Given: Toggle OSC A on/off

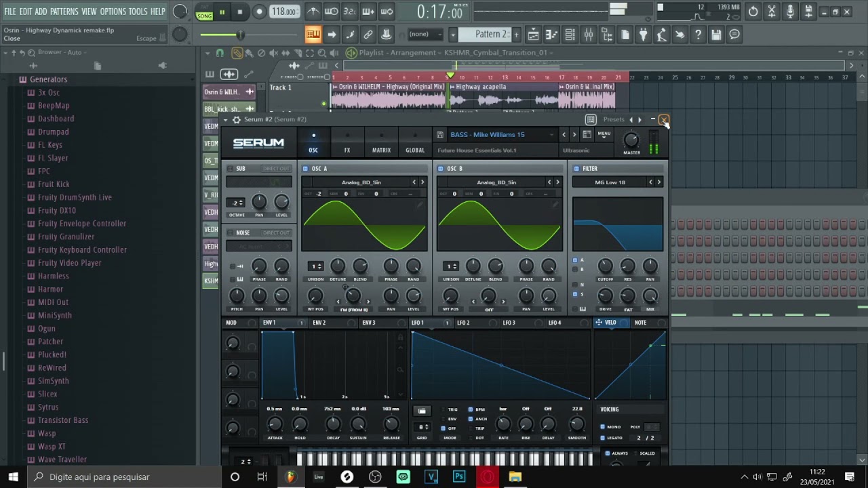Looking at the screenshot, I should (x=305, y=168).
